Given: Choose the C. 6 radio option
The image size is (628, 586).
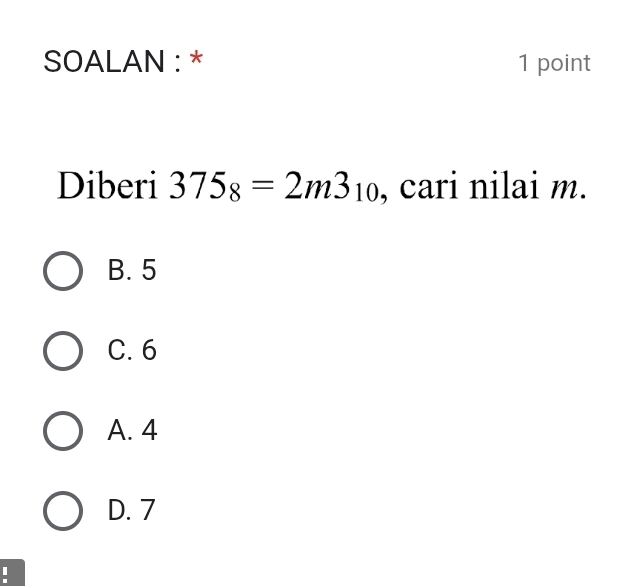Looking at the screenshot, I should (x=64, y=352).
